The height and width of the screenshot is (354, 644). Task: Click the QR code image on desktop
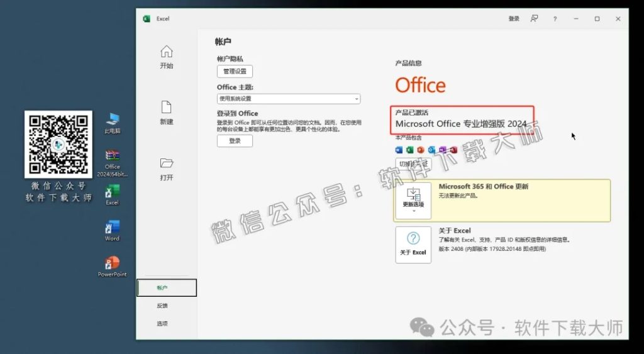(58, 144)
